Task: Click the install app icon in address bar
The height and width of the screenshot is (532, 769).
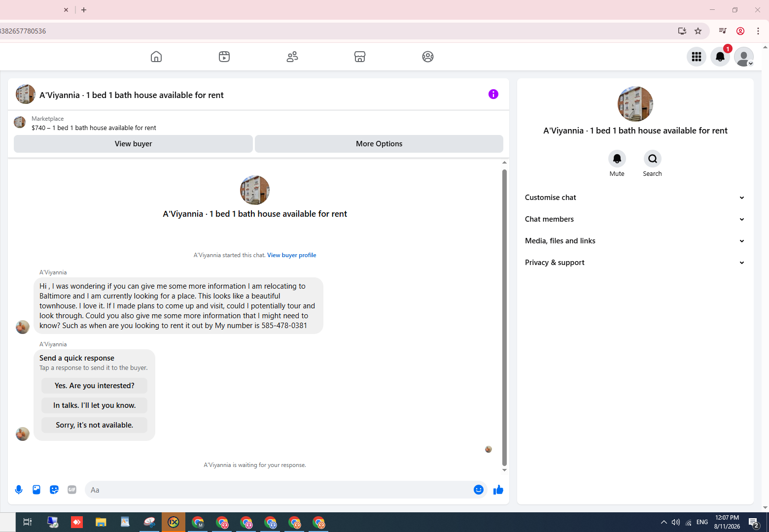Action: [682, 31]
